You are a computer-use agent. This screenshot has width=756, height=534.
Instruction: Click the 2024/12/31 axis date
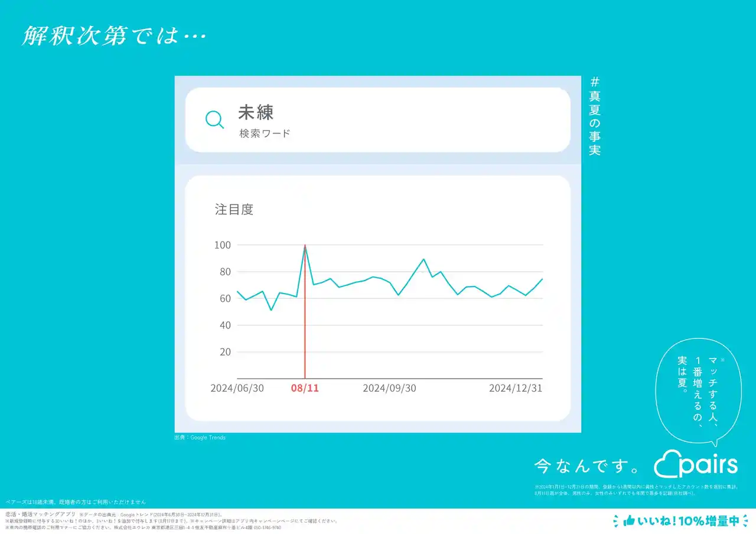[x=515, y=388]
